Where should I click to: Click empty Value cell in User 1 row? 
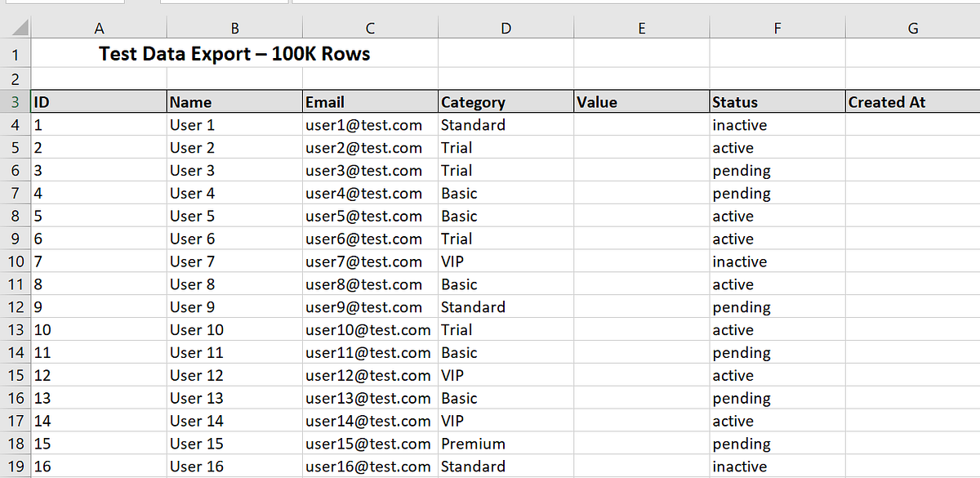pyautogui.click(x=642, y=125)
